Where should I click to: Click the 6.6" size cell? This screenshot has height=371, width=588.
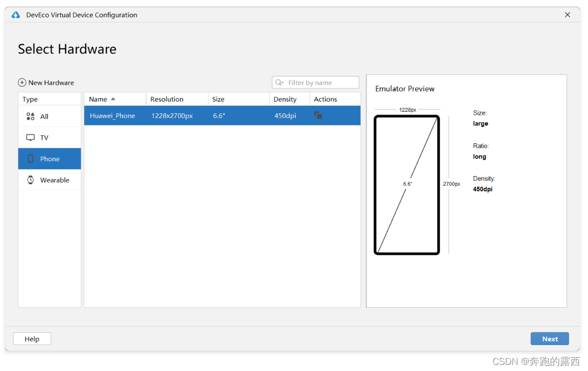click(x=219, y=115)
